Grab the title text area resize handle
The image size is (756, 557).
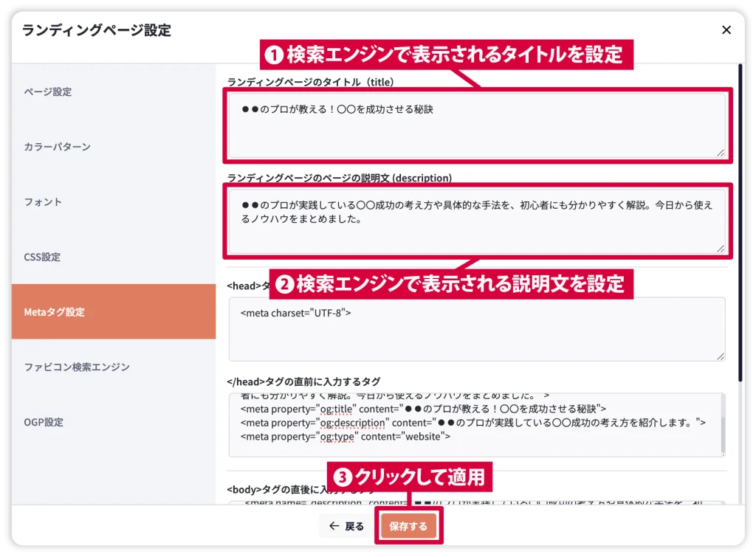click(720, 153)
